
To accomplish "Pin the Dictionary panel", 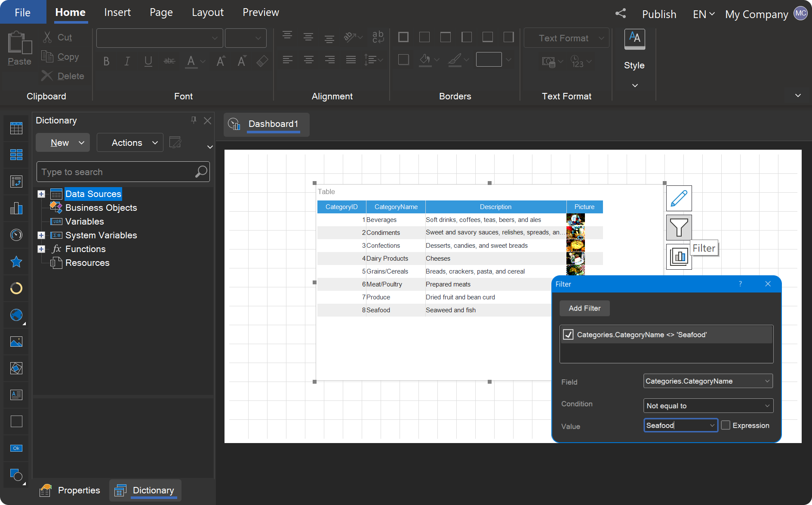I will click(194, 120).
